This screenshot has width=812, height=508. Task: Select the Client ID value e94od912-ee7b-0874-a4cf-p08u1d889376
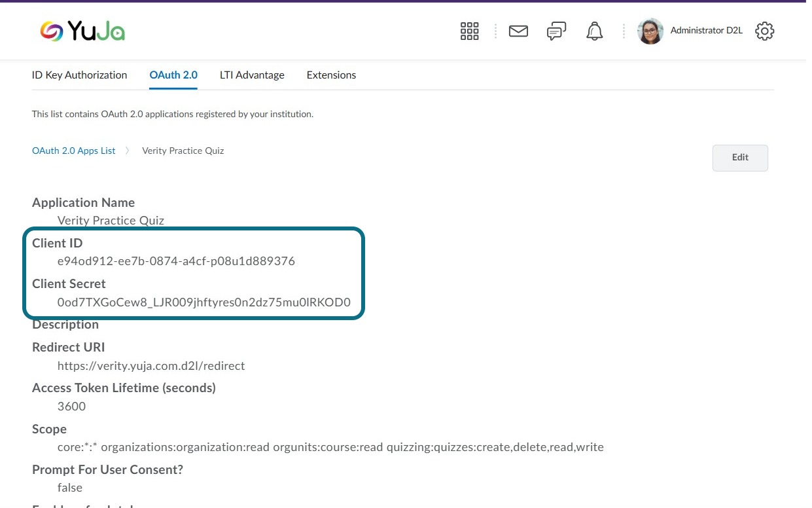[176, 261]
